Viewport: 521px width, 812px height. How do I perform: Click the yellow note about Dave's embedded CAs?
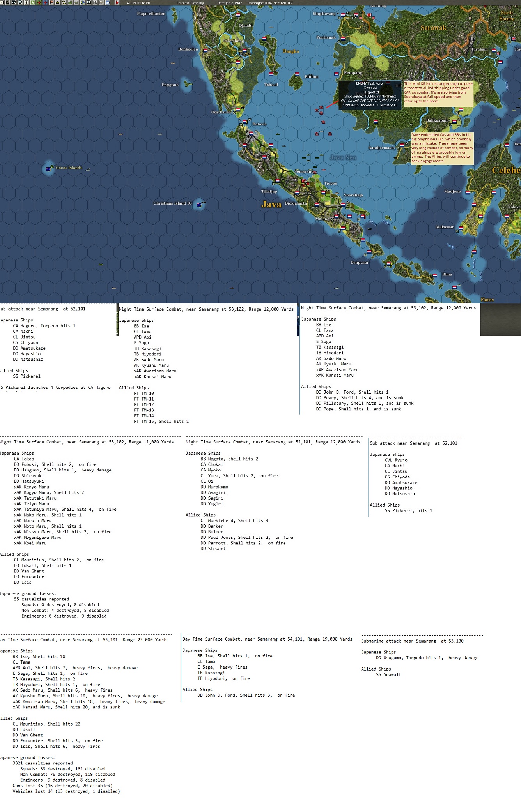coord(443,148)
